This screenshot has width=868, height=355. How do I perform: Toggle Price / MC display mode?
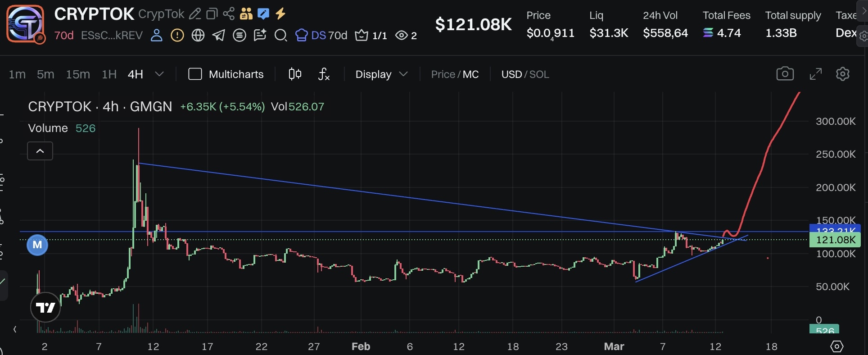tap(455, 74)
